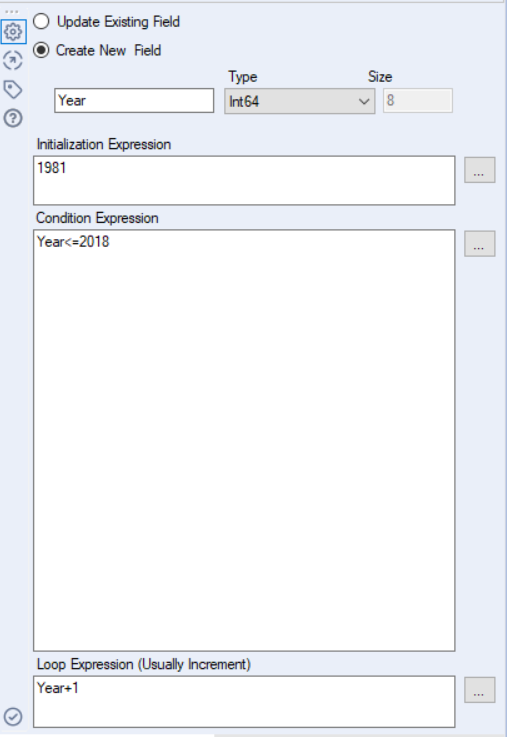
Task: Click the three-dot grip handle above sidebar
Action: coord(12,12)
